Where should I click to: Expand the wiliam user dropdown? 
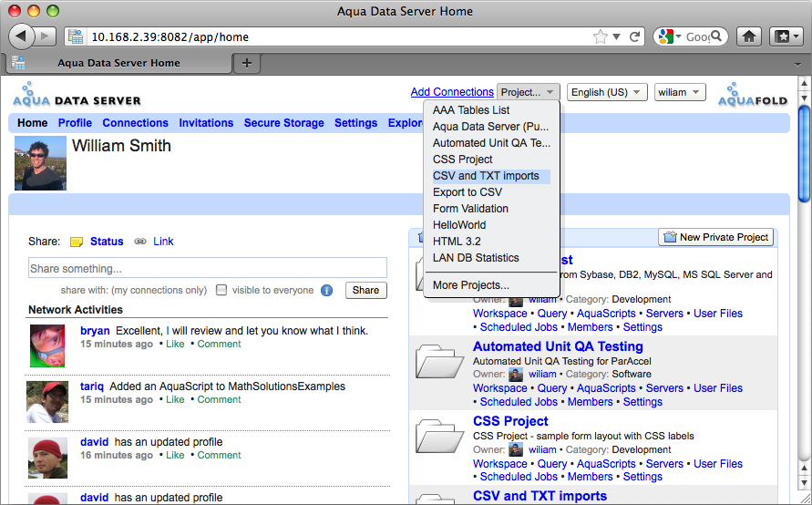click(680, 92)
